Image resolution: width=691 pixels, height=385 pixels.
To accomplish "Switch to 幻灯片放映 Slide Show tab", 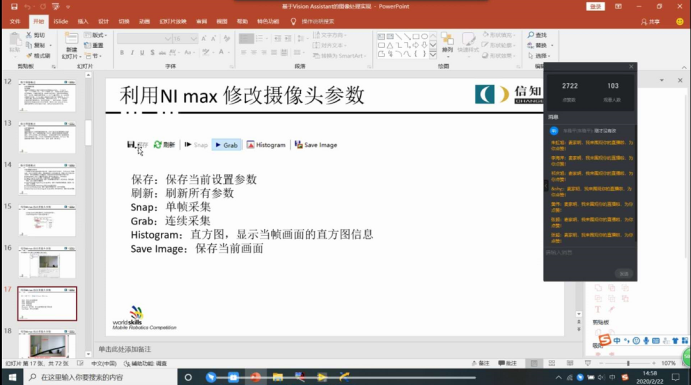I will pos(173,21).
